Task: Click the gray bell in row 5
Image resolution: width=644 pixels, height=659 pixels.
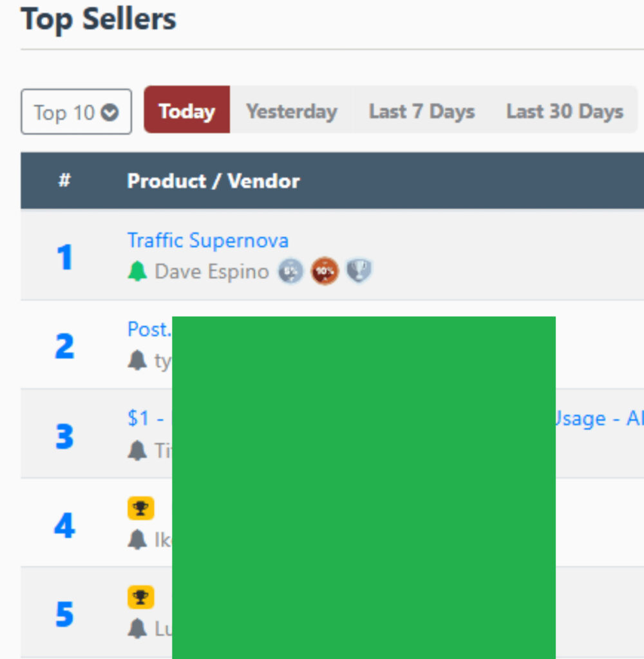Action: [137, 628]
